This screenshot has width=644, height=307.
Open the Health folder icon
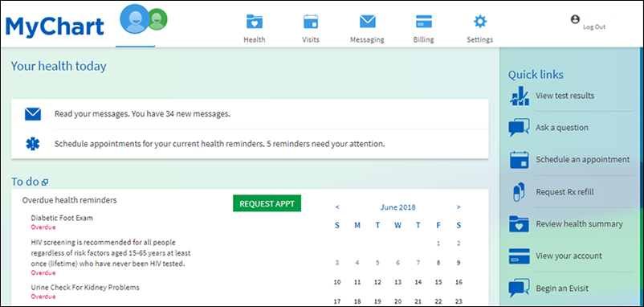pos(255,22)
